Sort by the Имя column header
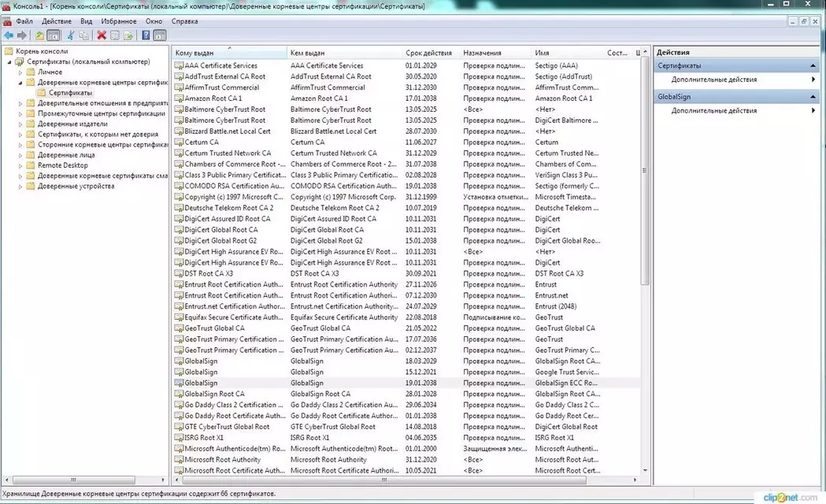Image resolution: width=826 pixels, height=504 pixels. [568, 53]
